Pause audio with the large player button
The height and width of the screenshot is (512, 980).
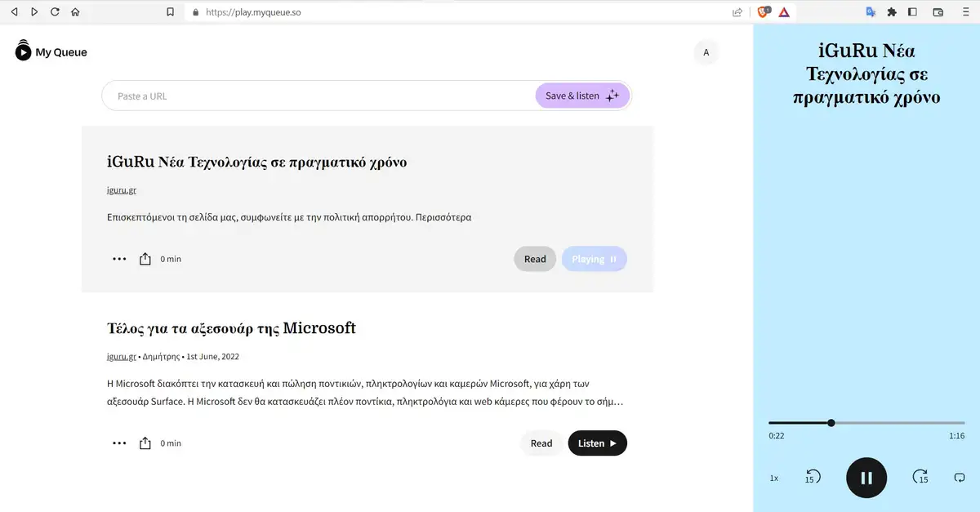click(866, 478)
